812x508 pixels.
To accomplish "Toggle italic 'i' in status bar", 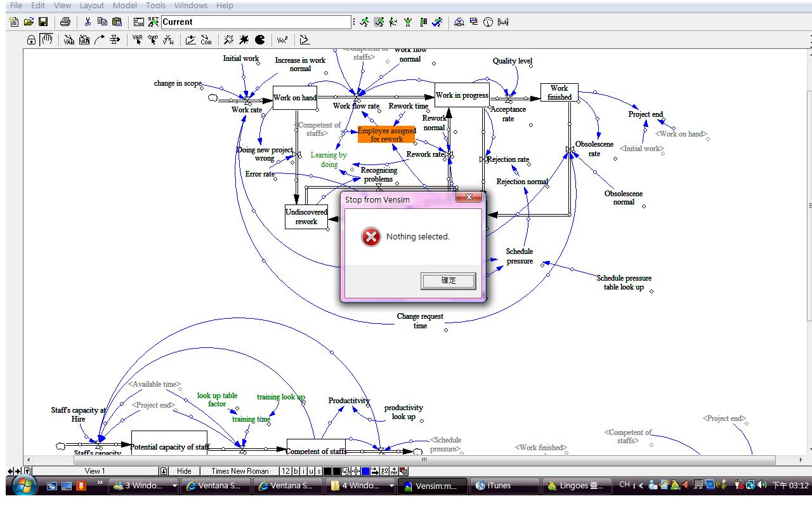I will 303,471.
